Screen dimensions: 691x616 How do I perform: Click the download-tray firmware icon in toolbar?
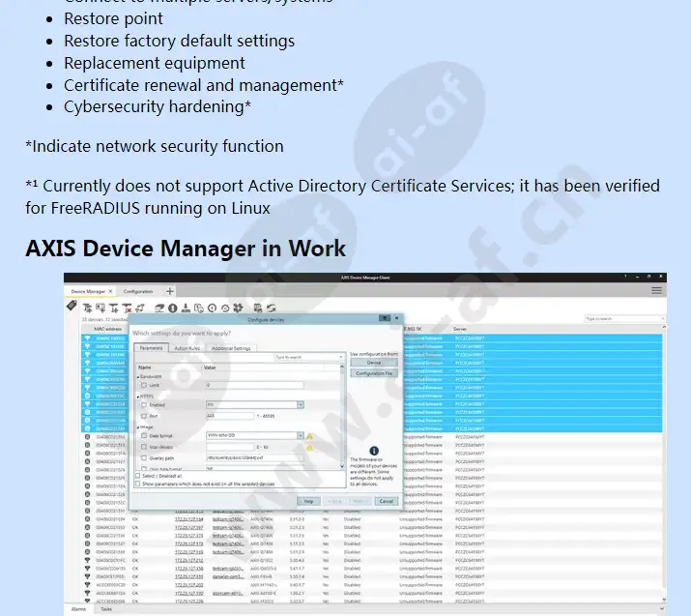186,308
